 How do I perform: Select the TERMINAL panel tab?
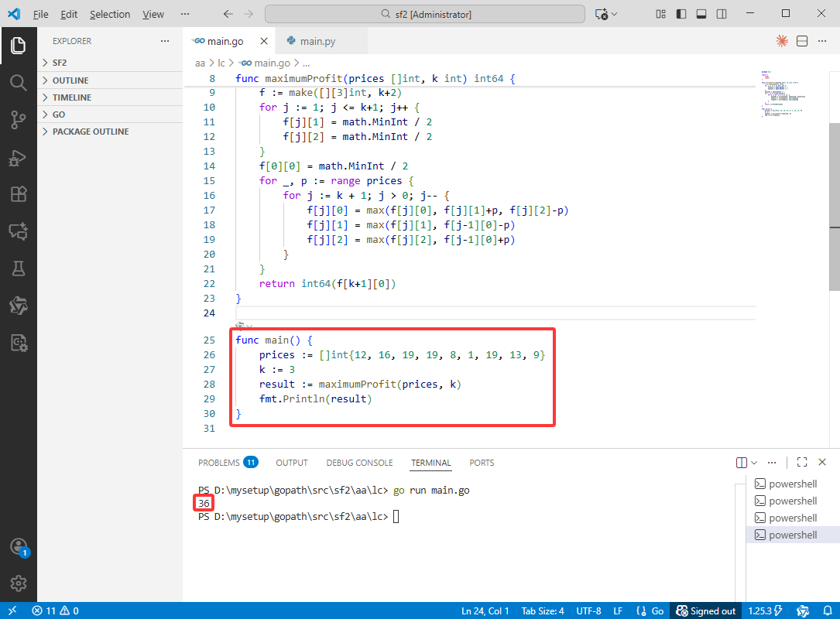(x=431, y=462)
